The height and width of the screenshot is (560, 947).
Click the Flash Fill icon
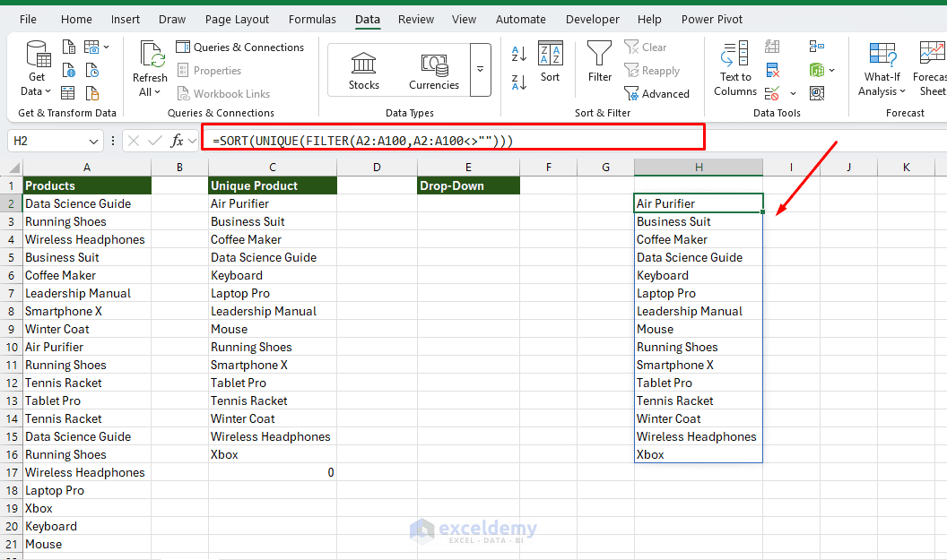click(772, 47)
